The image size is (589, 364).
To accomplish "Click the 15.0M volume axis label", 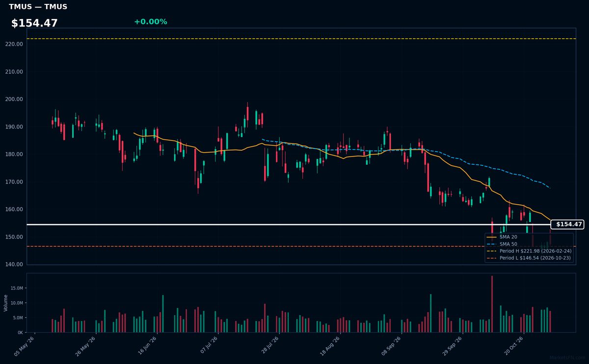I will click(17, 288).
